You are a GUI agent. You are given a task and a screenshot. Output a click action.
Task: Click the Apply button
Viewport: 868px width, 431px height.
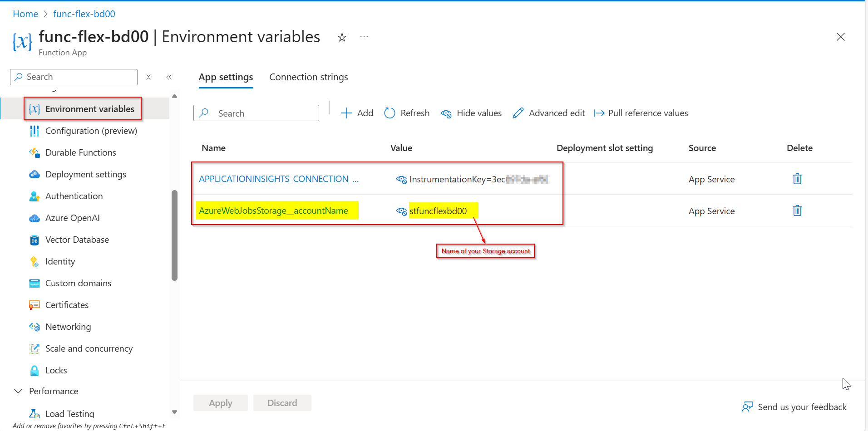tap(221, 403)
